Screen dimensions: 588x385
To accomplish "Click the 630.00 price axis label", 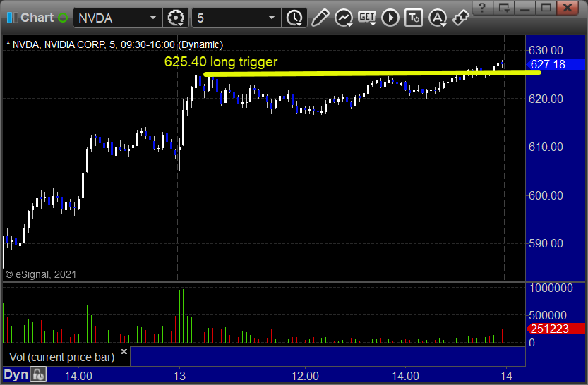I will coord(546,50).
